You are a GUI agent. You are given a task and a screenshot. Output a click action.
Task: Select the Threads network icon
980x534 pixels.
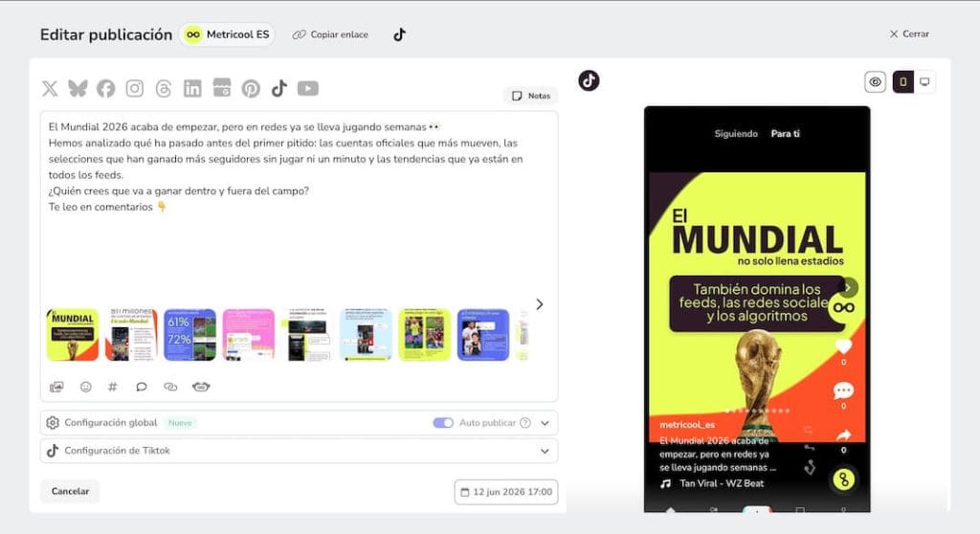click(x=163, y=89)
